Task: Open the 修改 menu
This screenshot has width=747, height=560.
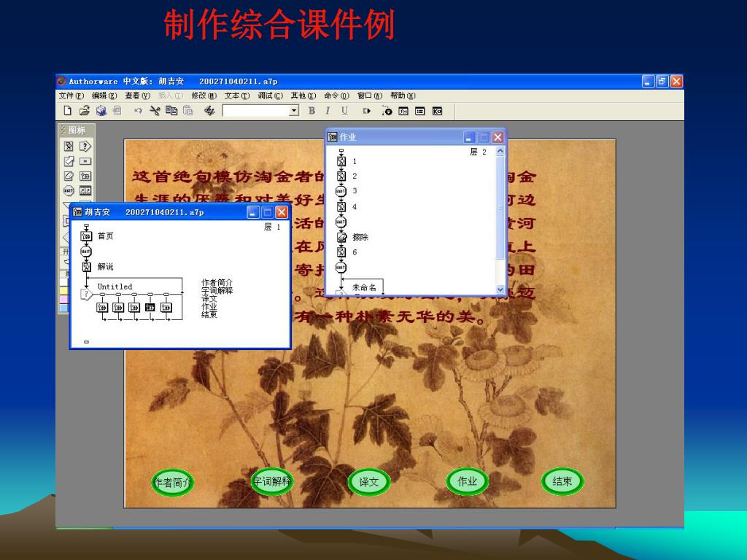Action: [x=204, y=96]
